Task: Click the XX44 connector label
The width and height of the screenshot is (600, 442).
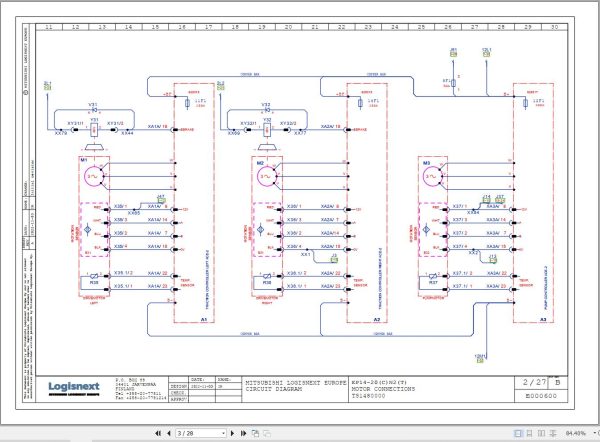Action: point(127,134)
